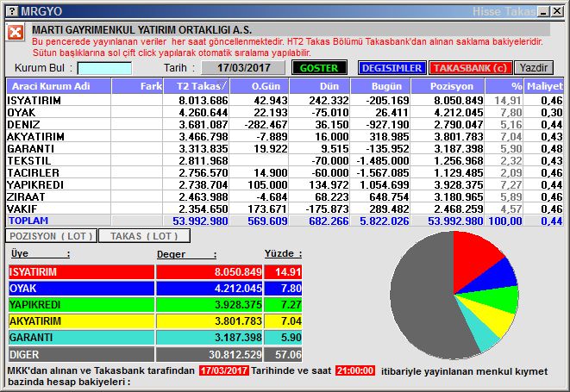Select the GARANTI row in table

(285, 148)
